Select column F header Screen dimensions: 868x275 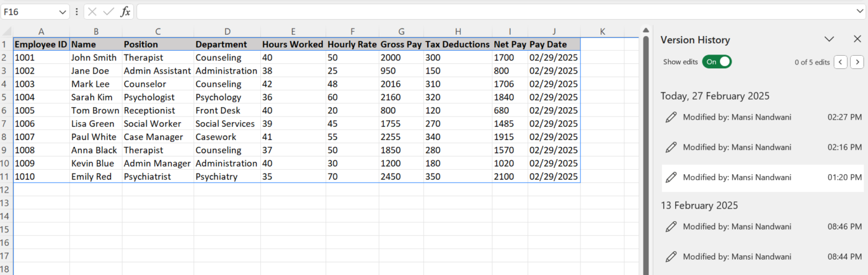coord(352,32)
